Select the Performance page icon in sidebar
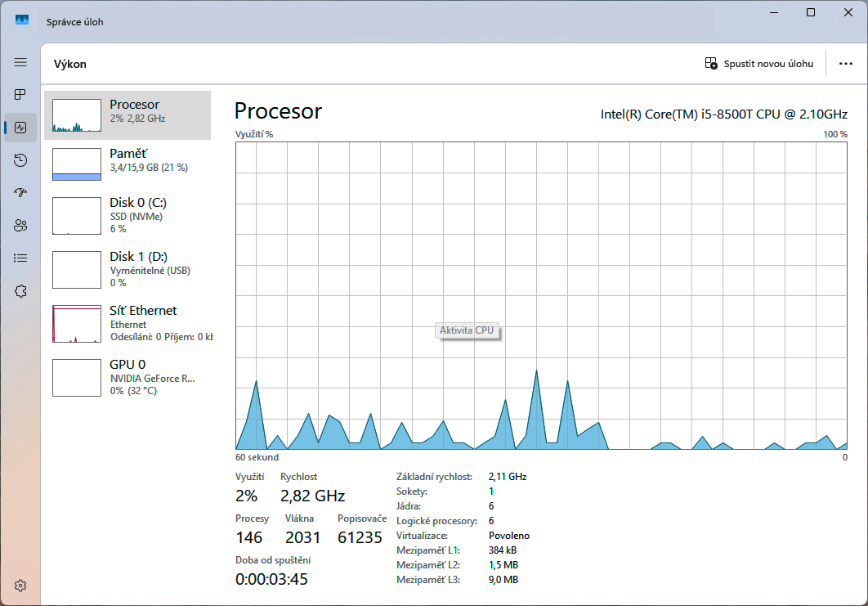868x606 pixels. pyautogui.click(x=20, y=128)
